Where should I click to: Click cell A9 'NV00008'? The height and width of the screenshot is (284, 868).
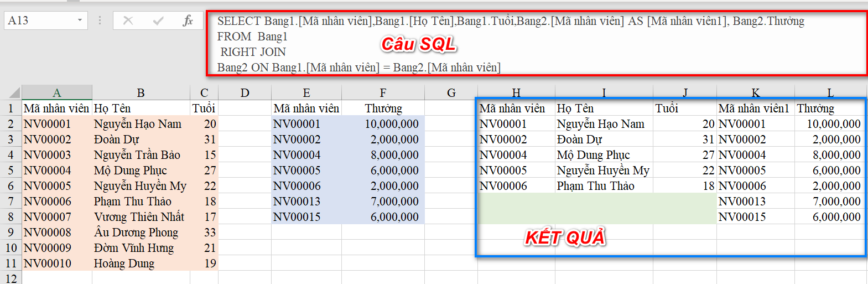coord(57,232)
